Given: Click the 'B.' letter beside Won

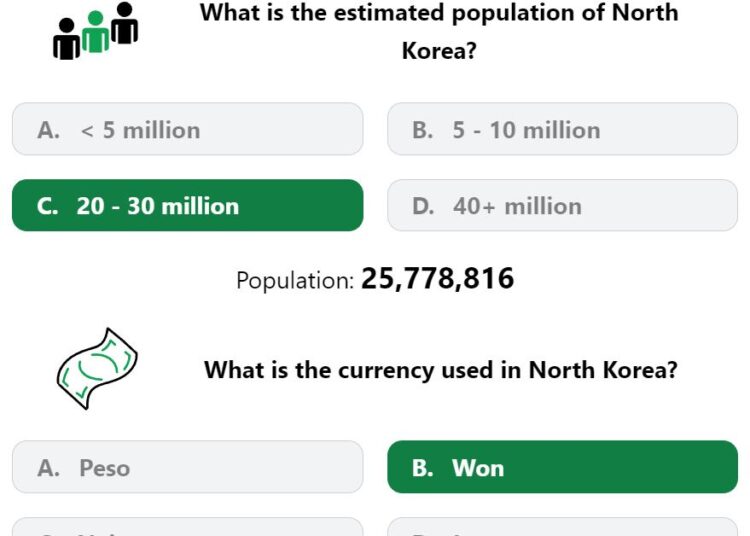Looking at the screenshot, I should pyautogui.click(x=423, y=468).
